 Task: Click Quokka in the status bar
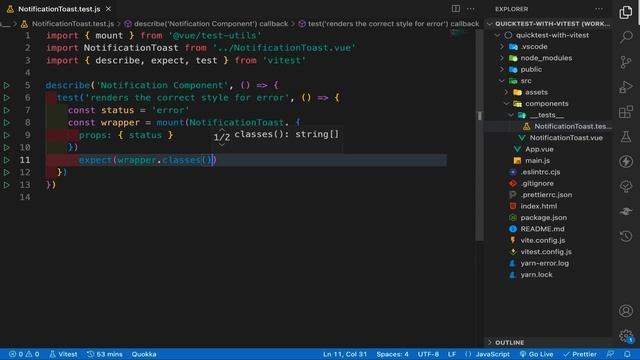click(x=144, y=354)
